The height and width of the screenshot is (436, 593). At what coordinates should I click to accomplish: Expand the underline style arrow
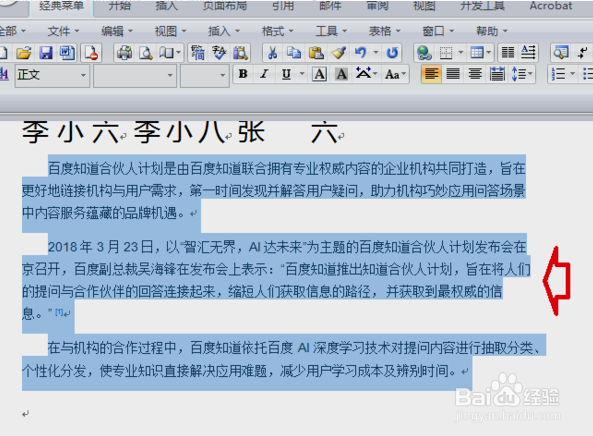click(x=302, y=73)
